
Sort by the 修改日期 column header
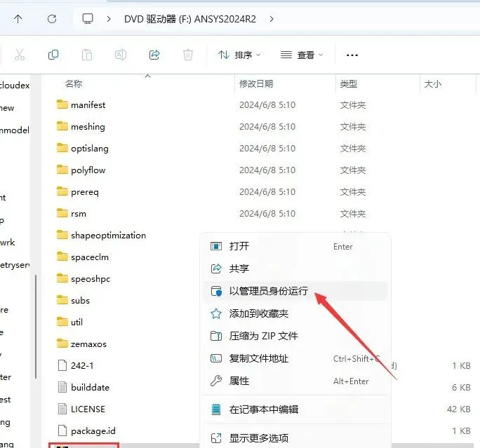(256, 83)
